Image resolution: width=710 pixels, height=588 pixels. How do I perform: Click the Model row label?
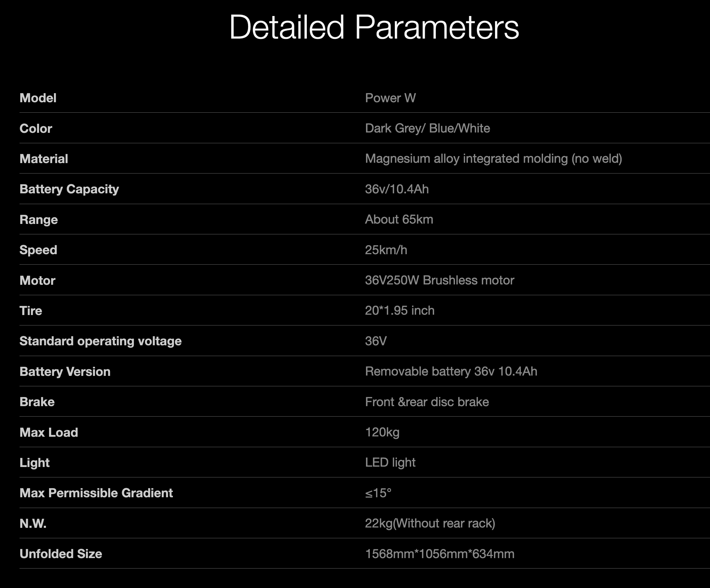click(38, 98)
